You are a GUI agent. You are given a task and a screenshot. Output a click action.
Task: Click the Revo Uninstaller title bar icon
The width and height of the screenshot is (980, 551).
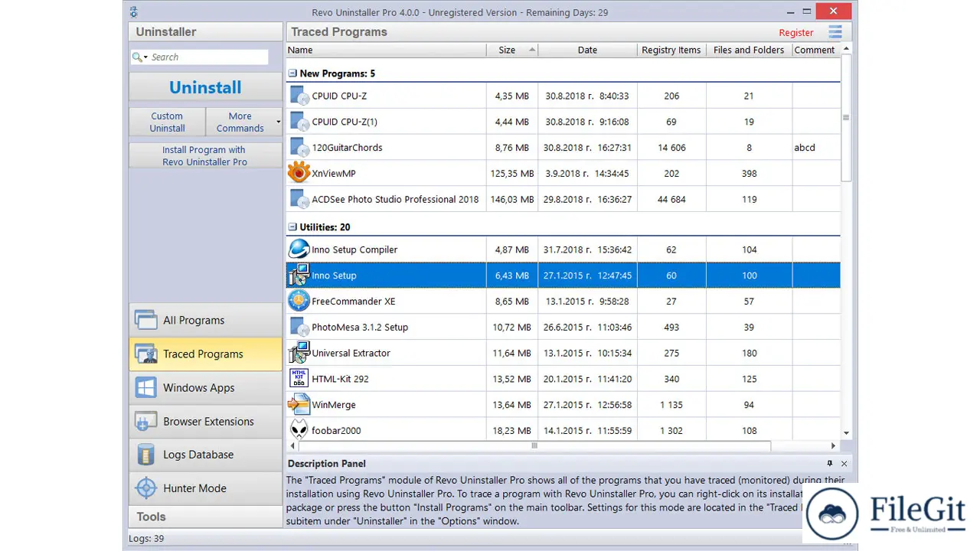pos(134,12)
